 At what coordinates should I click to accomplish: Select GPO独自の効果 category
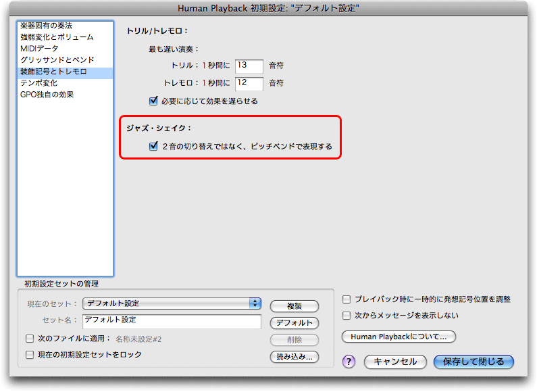pyautogui.click(x=65, y=95)
